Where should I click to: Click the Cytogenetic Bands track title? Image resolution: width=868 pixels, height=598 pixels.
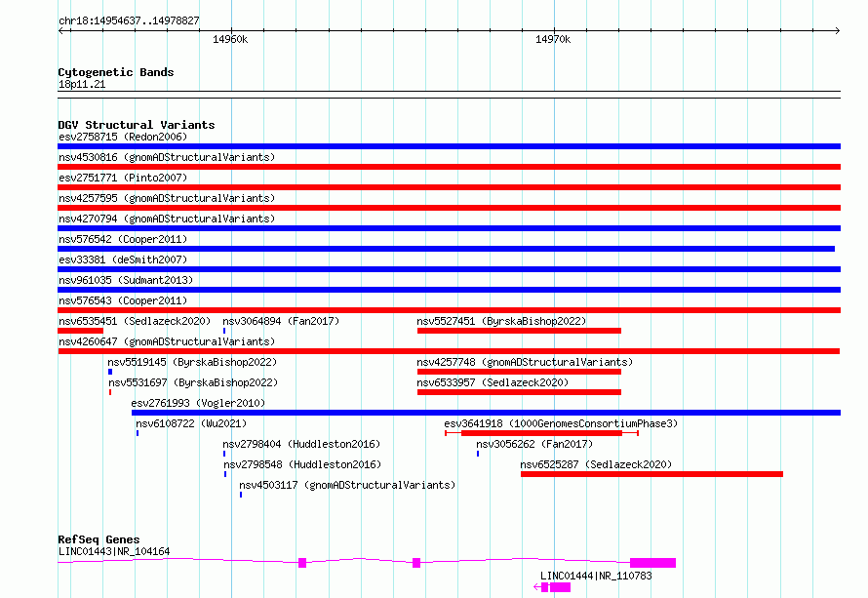coord(116,72)
